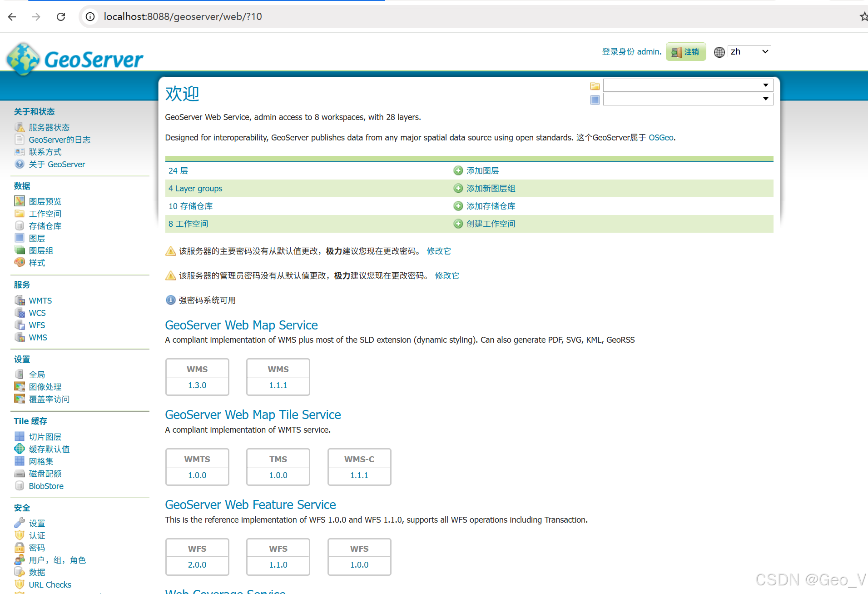This screenshot has width=868, height=594.
Task: Open the workspace filter dropdown beside folder icon
Action: click(688, 85)
